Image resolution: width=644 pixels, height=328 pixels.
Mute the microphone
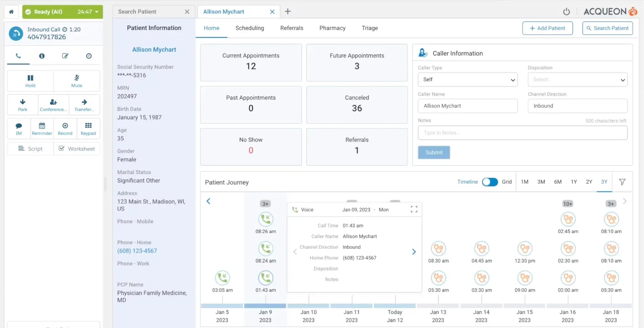click(x=76, y=81)
